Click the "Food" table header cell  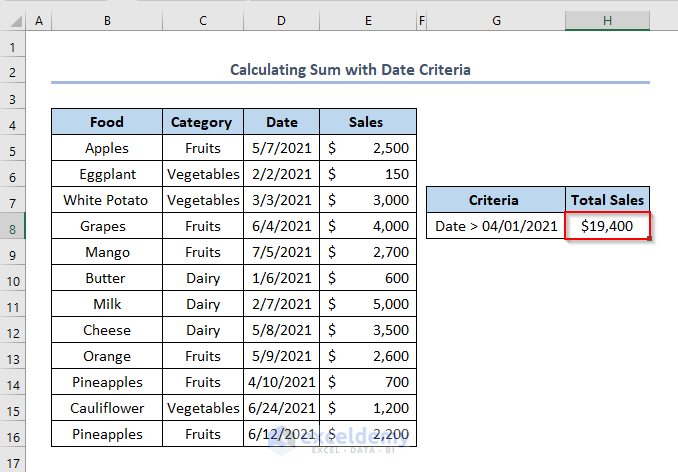tap(107, 122)
